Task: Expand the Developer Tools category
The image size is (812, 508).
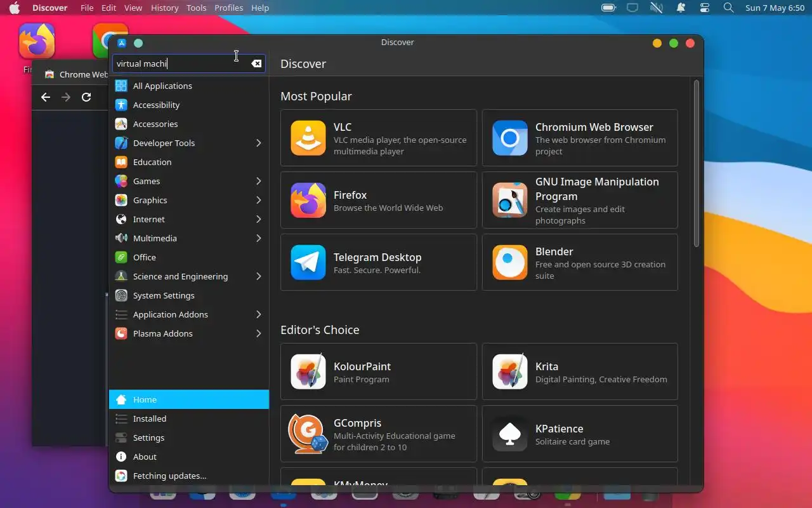Action: 258,143
